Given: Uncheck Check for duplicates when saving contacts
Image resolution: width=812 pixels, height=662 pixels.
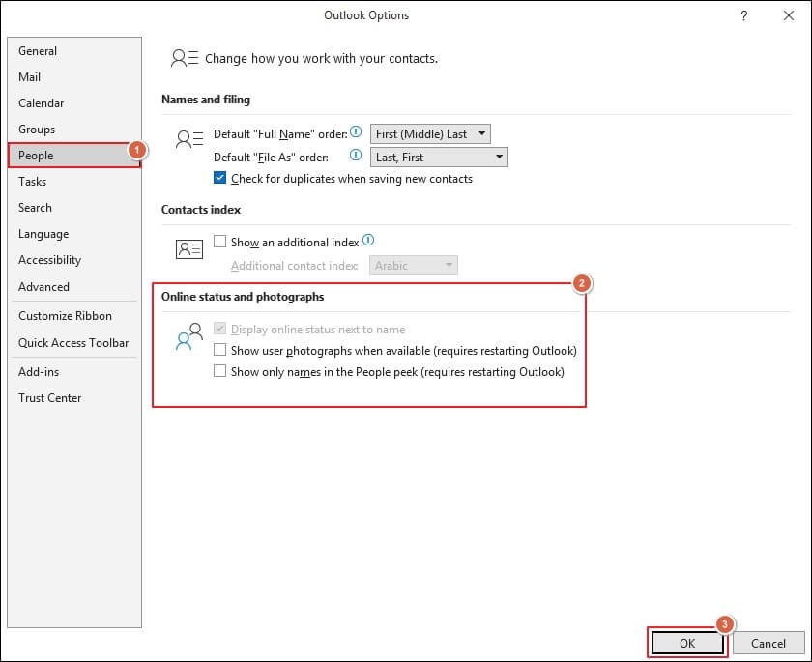Looking at the screenshot, I should [220, 179].
